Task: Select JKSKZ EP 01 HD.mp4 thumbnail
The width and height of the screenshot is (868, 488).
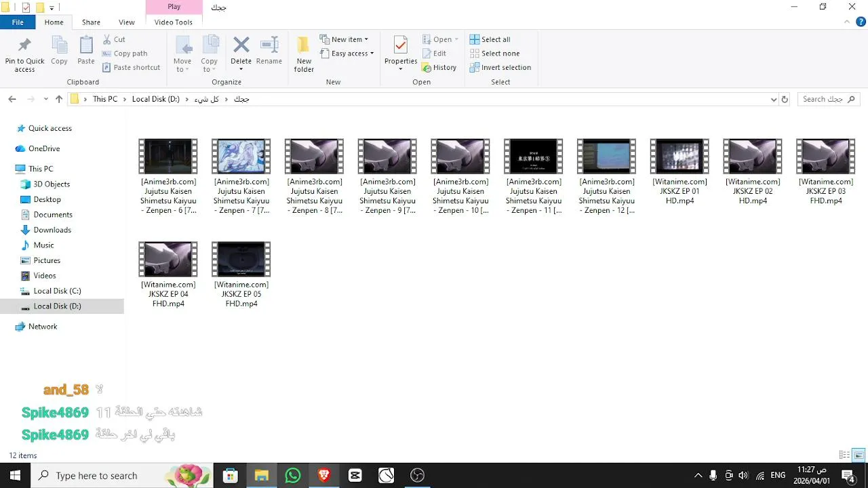Action: (679, 157)
